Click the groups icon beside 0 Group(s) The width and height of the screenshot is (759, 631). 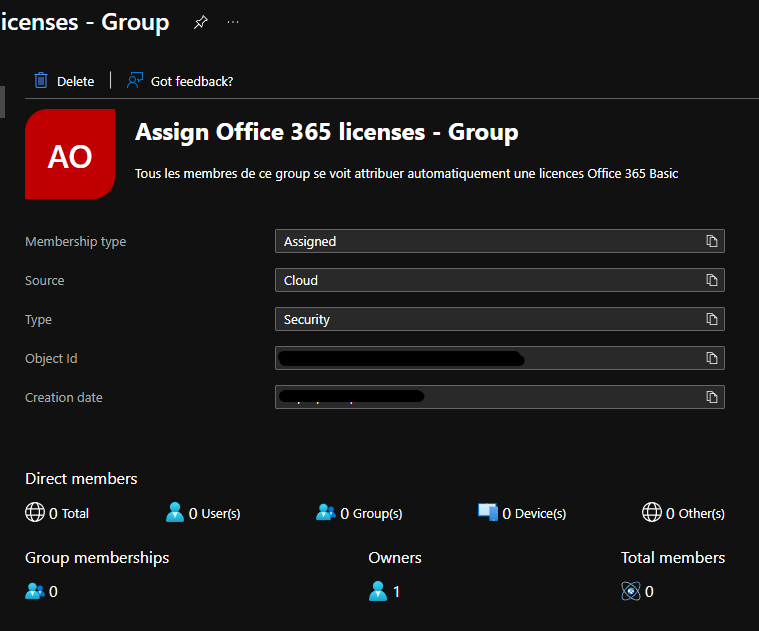pyautogui.click(x=326, y=512)
